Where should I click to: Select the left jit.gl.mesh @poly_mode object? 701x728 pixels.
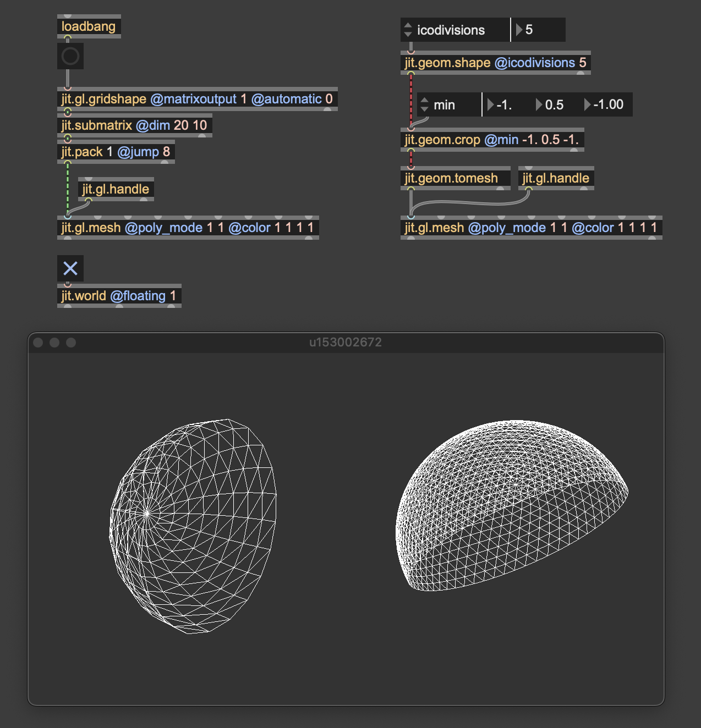(x=188, y=228)
